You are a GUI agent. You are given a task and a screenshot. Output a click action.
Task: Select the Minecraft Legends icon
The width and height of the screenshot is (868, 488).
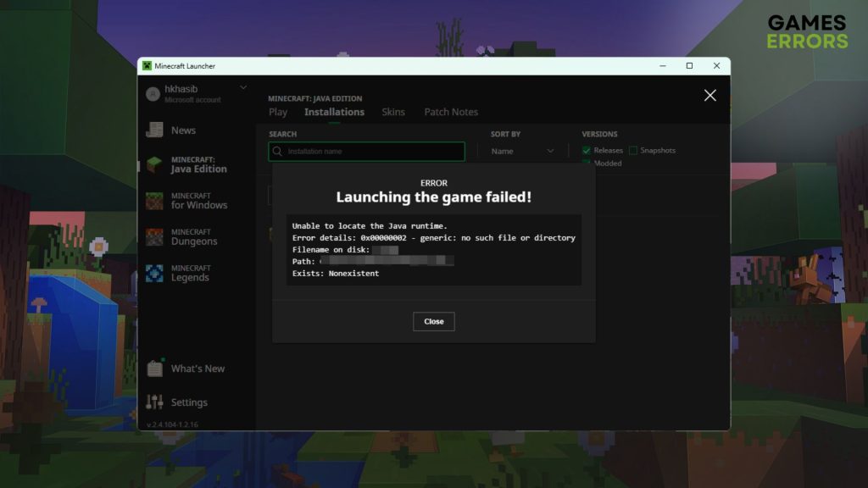[154, 274]
